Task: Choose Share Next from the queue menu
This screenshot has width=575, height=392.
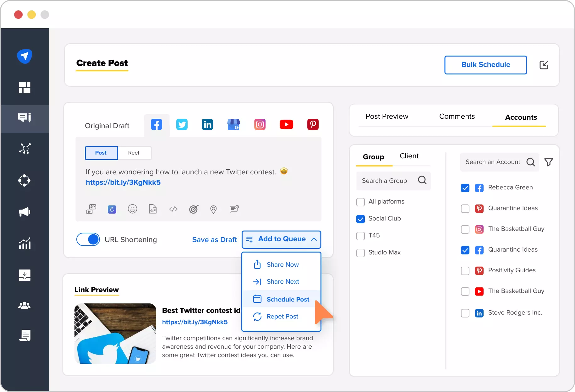Action: click(281, 281)
